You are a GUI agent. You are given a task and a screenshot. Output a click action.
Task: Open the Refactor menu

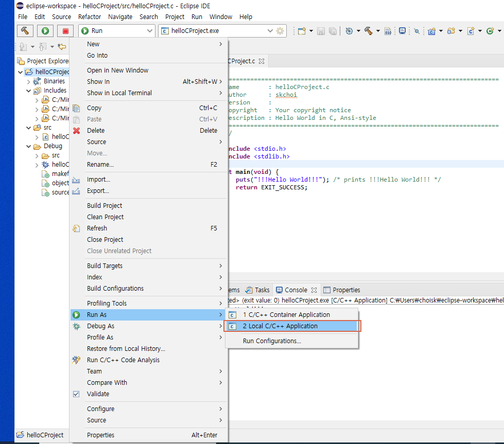90,16
